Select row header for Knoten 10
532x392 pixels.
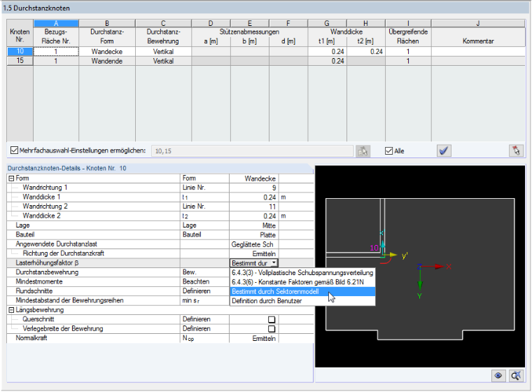(x=20, y=52)
